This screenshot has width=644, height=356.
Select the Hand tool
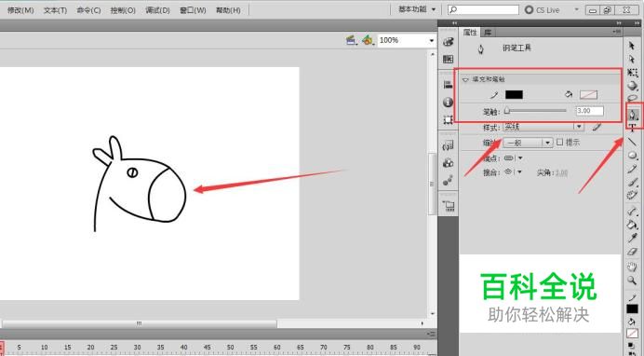(632, 267)
